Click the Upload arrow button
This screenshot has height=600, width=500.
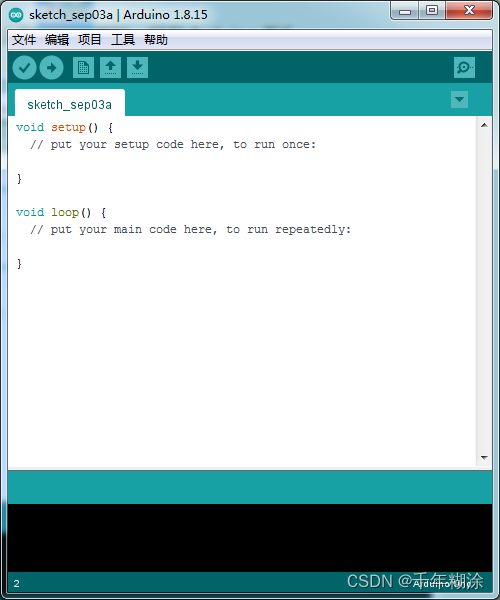point(51,68)
